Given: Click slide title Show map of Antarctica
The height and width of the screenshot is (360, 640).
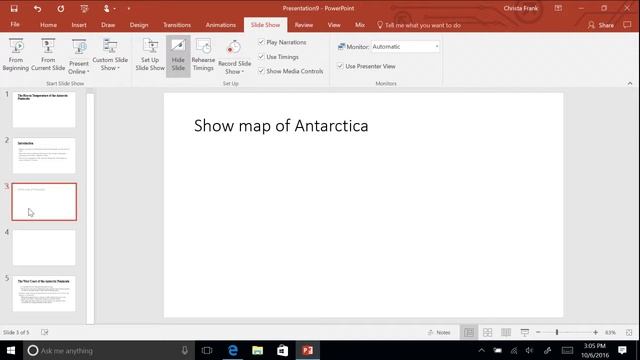Looking at the screenshot, I should pos(281,126).
